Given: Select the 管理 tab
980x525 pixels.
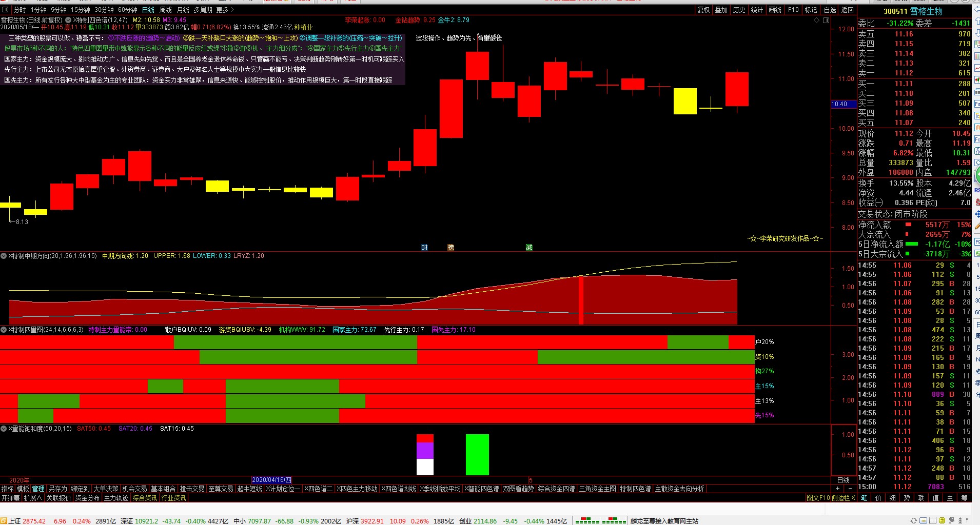Looking at the screenshot, I should click(38, 489).
